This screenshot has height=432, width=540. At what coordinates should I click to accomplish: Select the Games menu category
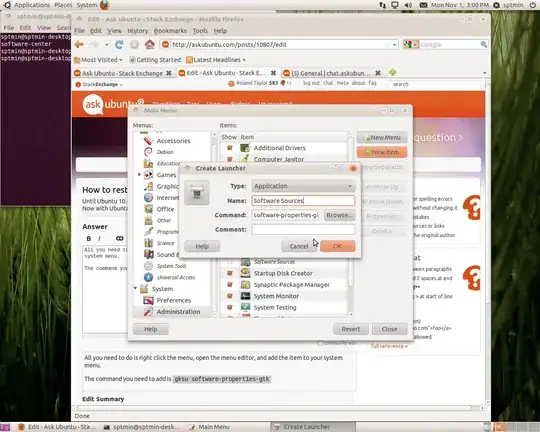click(x=166, y=175)
